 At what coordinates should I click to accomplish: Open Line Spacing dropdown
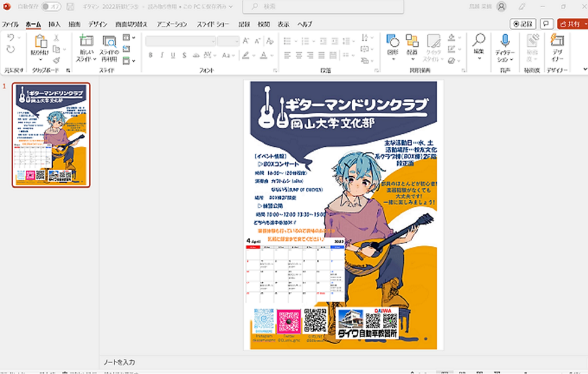pyautogui.click(x=349, y=41)
